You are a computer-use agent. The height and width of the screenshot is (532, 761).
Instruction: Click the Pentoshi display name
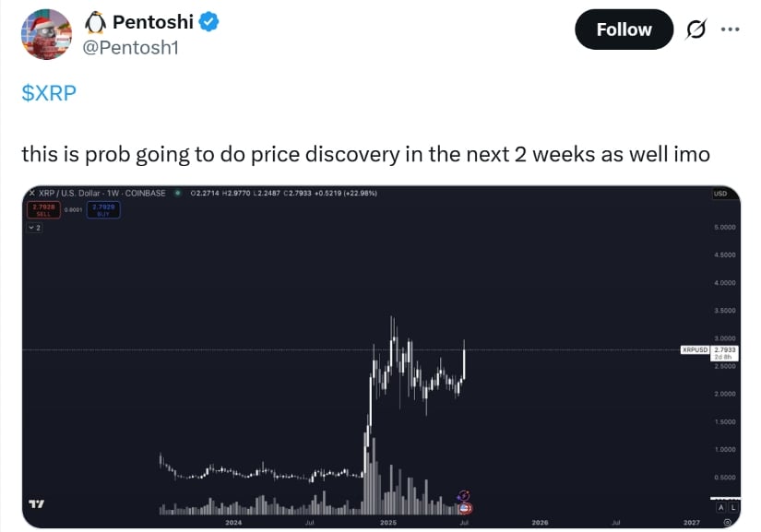[x=153, y=22]
